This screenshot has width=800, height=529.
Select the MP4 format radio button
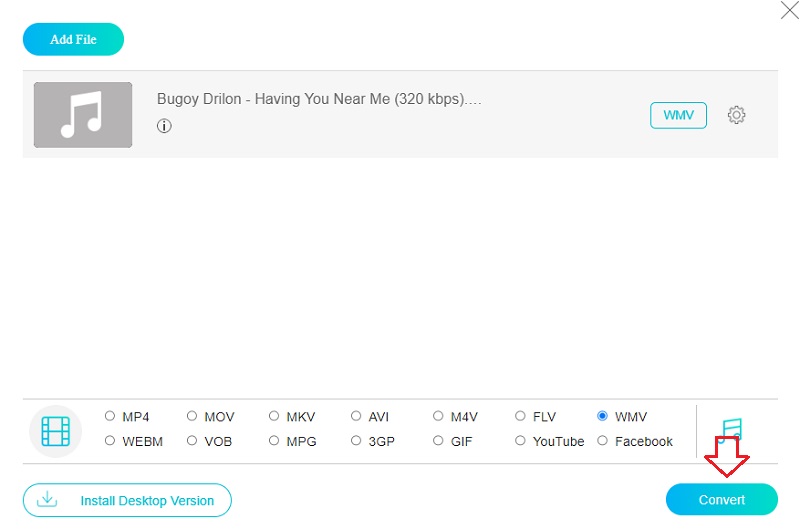(x=110, y=416)
